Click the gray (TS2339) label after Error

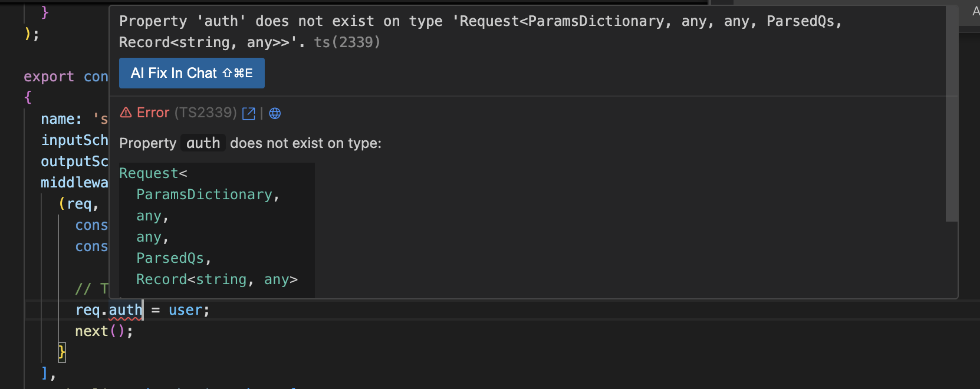click(x=205, y=113)
